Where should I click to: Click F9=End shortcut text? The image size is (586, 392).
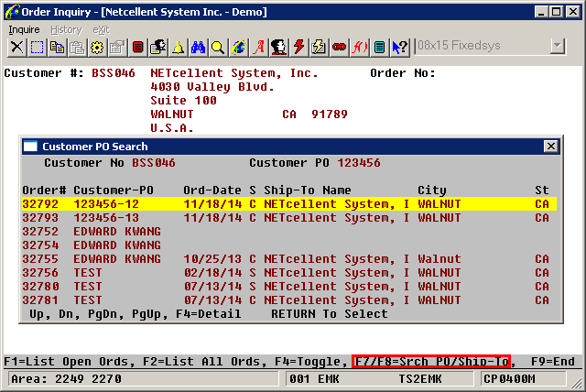[553, 362]
